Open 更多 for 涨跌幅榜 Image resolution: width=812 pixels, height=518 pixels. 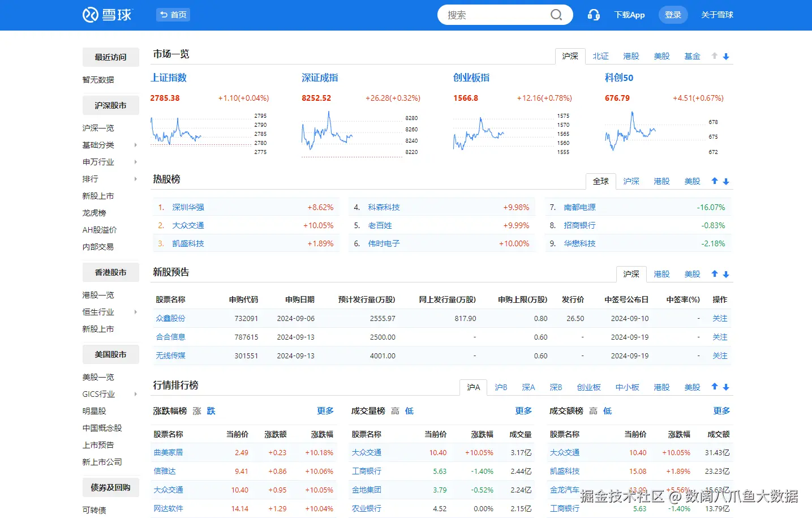pos(325,411)
